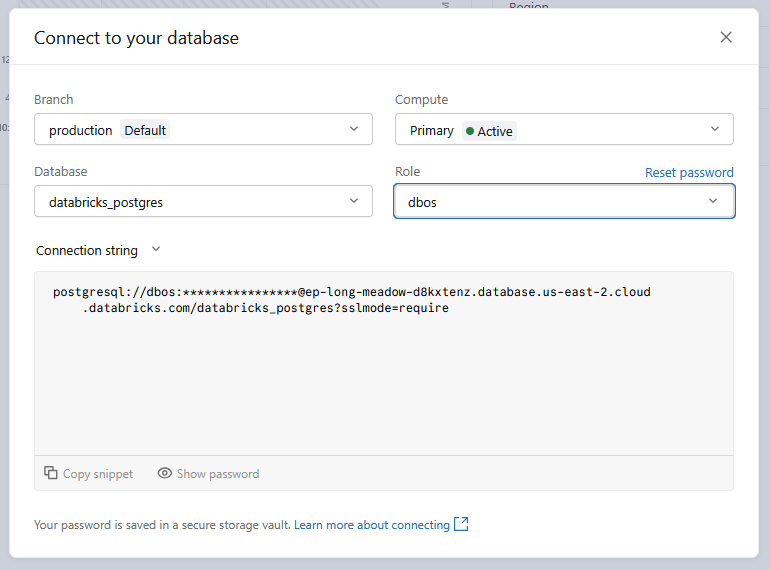Screen dimensions: 770x570
Task: Close the Connect to your database dialog
Action: coord(726,37)
